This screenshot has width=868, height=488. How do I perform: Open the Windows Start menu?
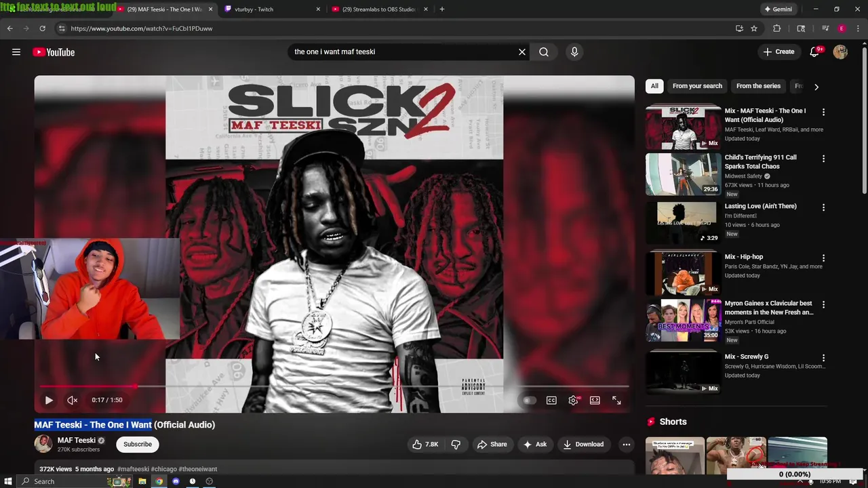pos(8,481)
